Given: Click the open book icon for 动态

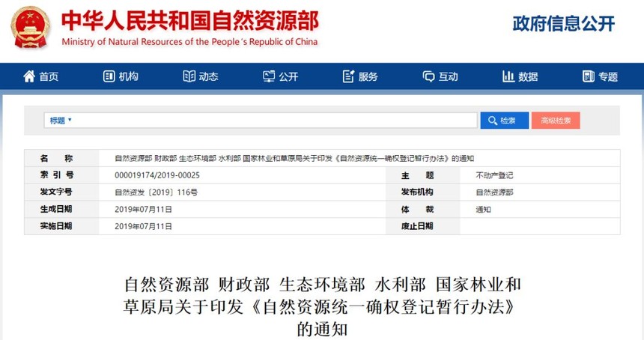Looking at the screenshot, I should (189, 76).
